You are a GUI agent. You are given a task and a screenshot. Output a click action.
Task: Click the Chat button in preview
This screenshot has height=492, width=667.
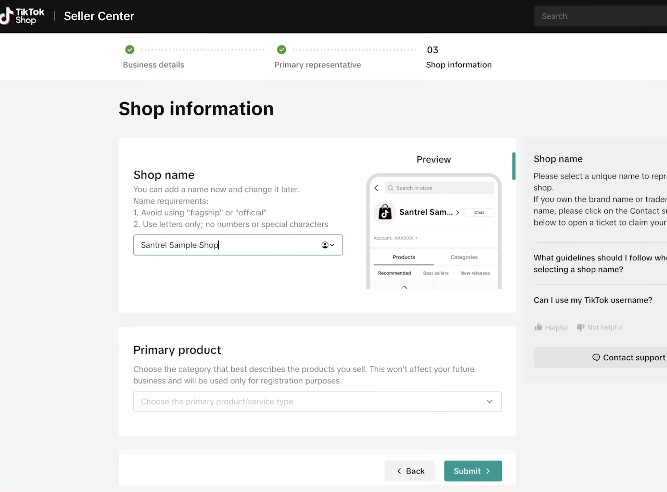479,212
